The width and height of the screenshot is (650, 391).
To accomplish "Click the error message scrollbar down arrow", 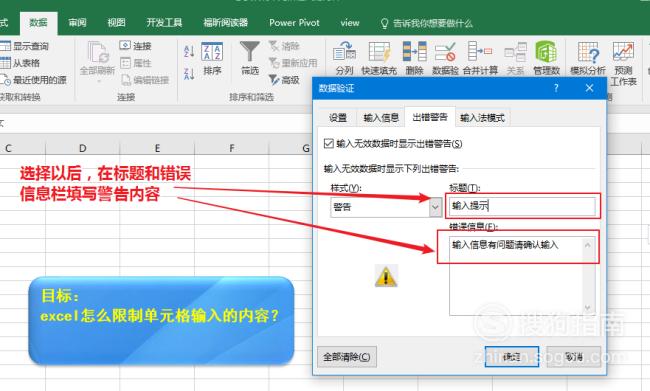I will tap(587, 307).
